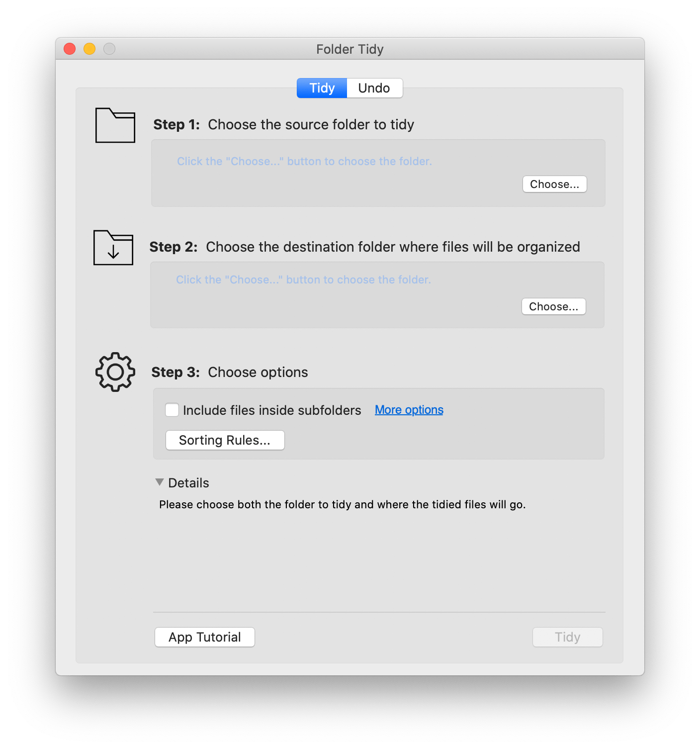Click the 'Step 2:' heading text
This screenshot has width=700, height=749.
coord(174,247)
